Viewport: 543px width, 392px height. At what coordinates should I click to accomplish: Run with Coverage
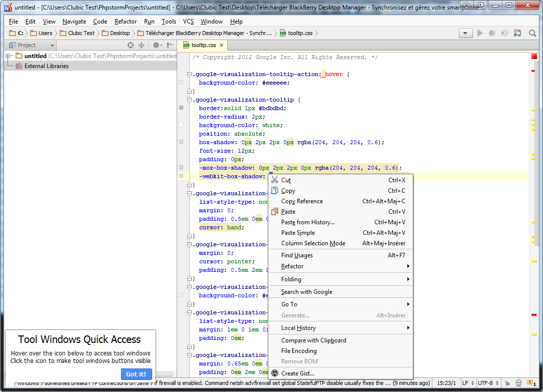point(504,34)
